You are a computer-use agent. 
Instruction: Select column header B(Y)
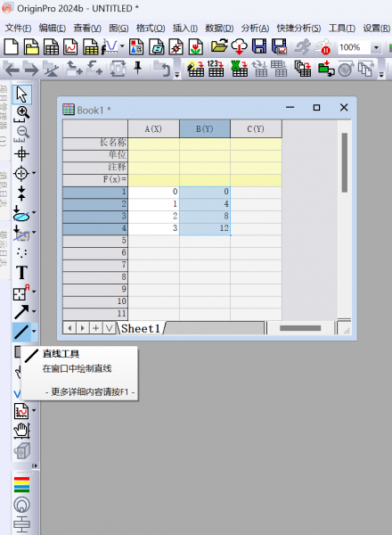point(205,128)
